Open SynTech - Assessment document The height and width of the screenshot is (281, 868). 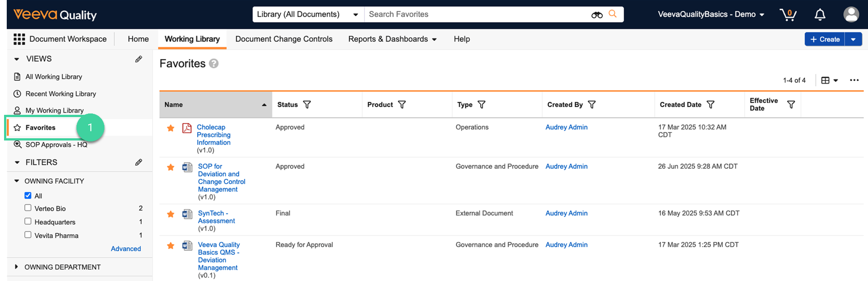216,217
